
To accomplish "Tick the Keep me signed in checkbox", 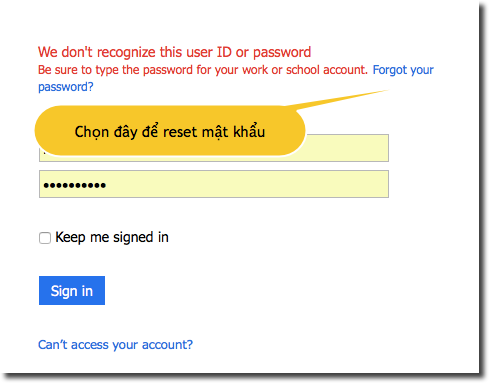I will pyautogui.click(x=45, y=238).
